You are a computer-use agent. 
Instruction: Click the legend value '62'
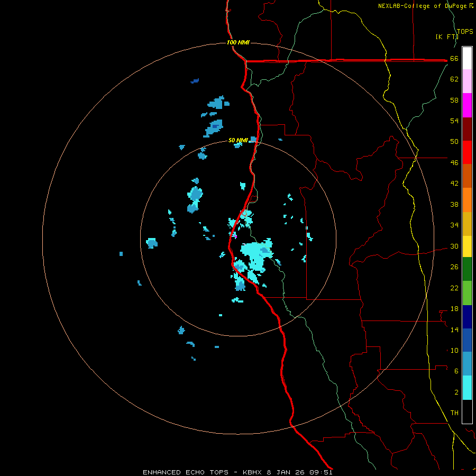pos(454,79)
